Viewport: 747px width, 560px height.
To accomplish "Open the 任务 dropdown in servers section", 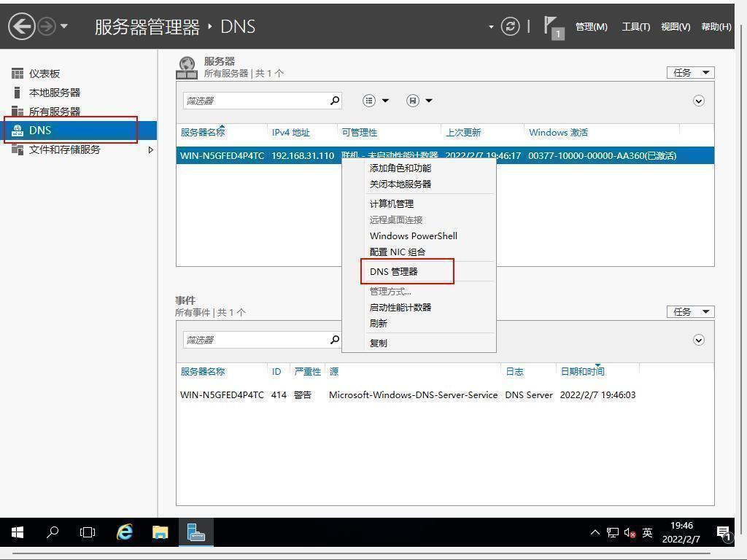I will [690, 72].
